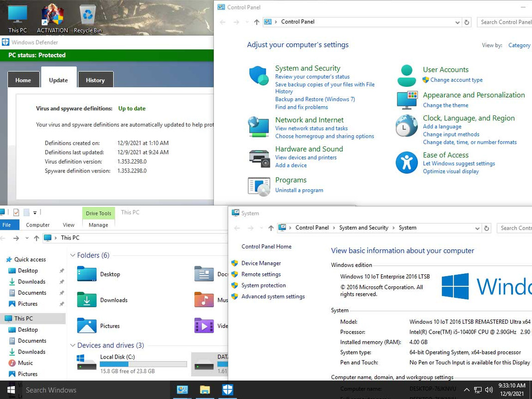
Task: Click forward arrow in This PC explorer
Action: tap(16, 238)
